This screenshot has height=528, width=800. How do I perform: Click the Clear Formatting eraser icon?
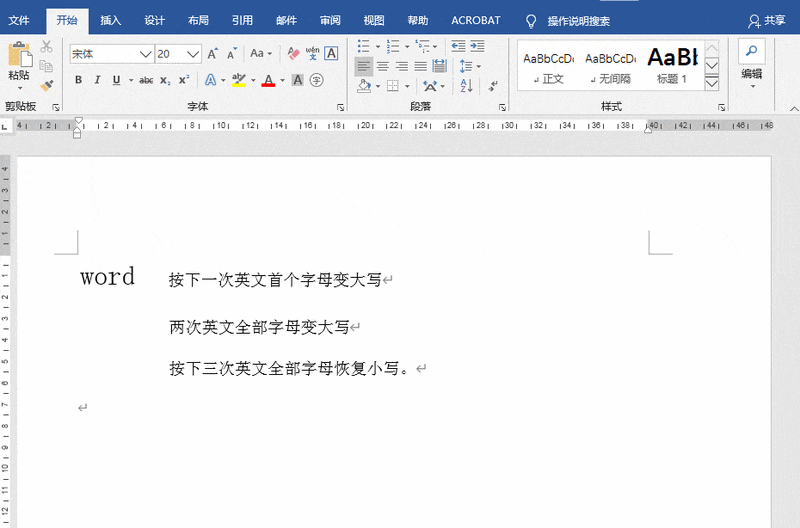click(x=293, y=53)
